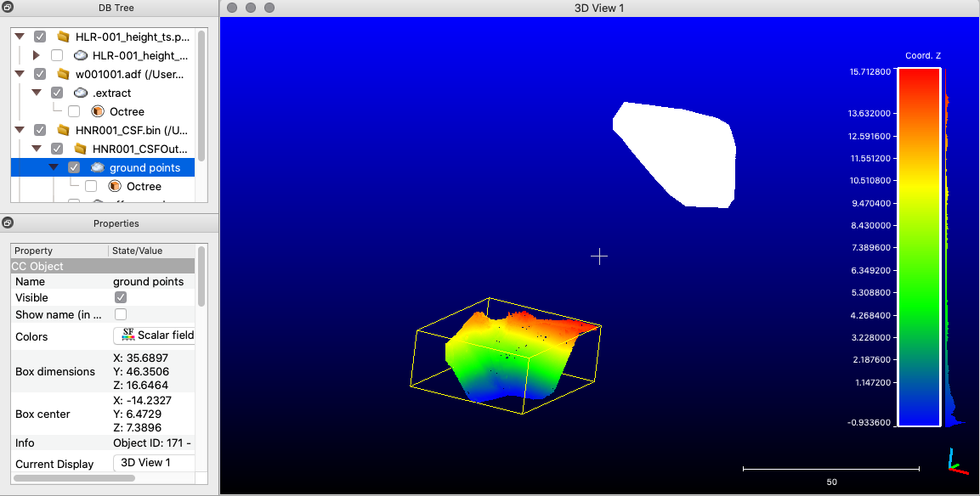Enable the HLR-001_height cloud checkbox
This screenshot has height=496, width=980.
pyautogui.click(x=57, y=55)
